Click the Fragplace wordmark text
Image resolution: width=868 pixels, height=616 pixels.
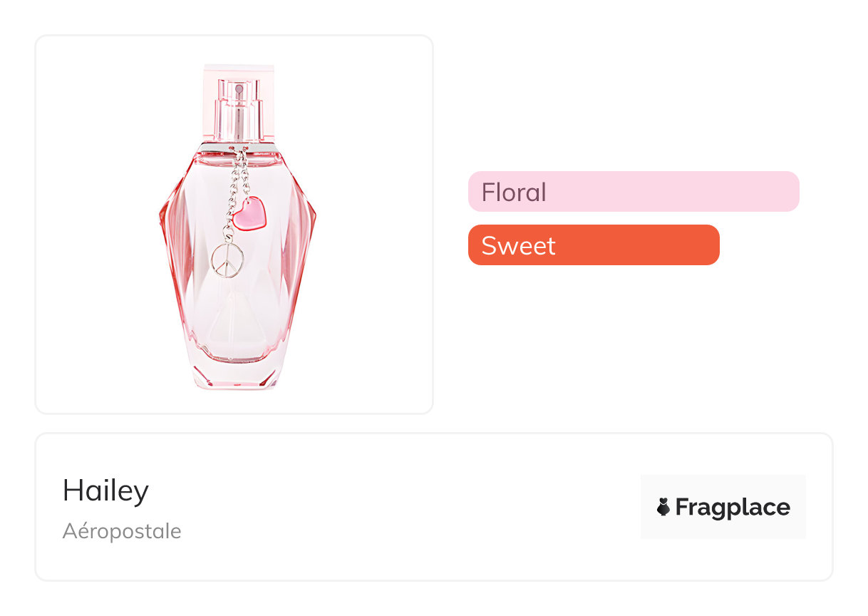pos(732,507)
